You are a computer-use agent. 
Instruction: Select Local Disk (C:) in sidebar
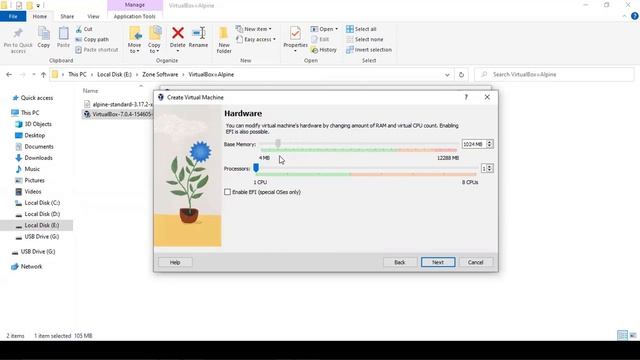[x=42, y=203]
